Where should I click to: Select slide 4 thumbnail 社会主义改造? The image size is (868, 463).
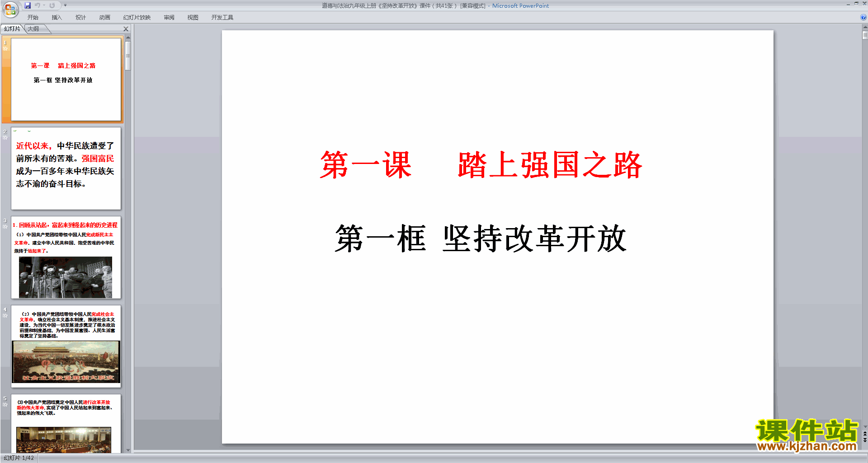66,346
